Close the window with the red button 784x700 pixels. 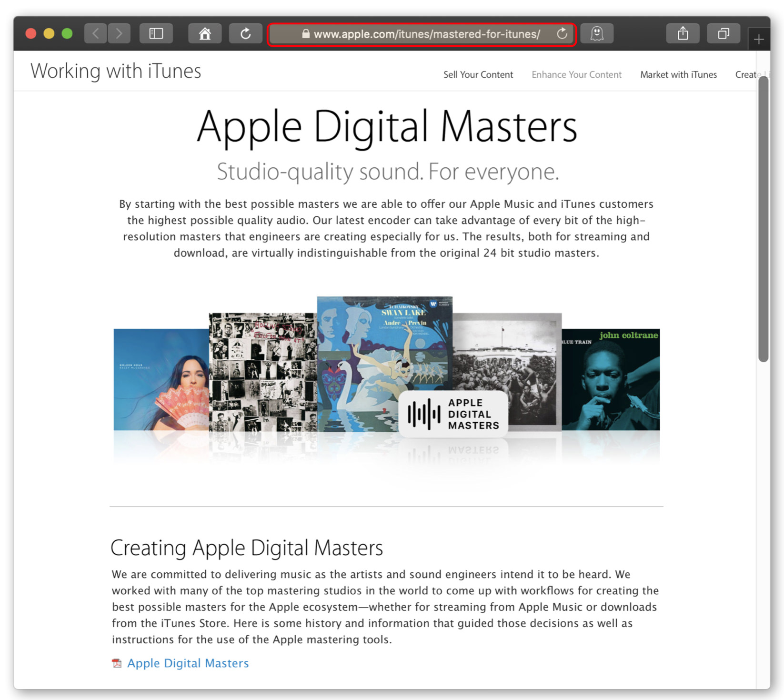coord(31,34)
